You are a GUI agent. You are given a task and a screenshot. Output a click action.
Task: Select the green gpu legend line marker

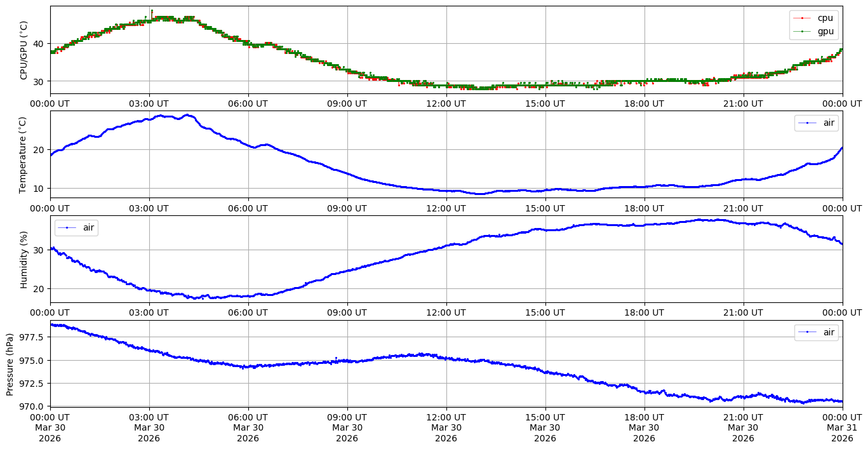tap(803, 31)
